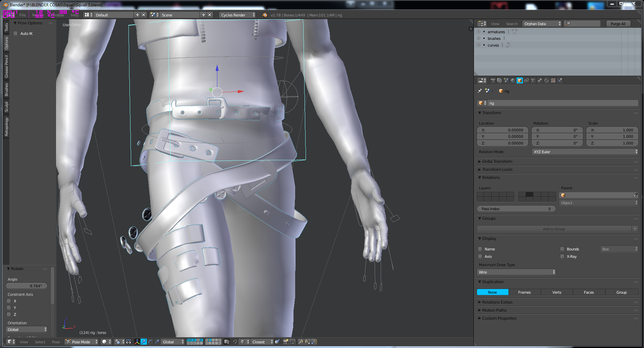Open the Render properties tab
This screenshot has width=644, height=348.
coord(493,80)
